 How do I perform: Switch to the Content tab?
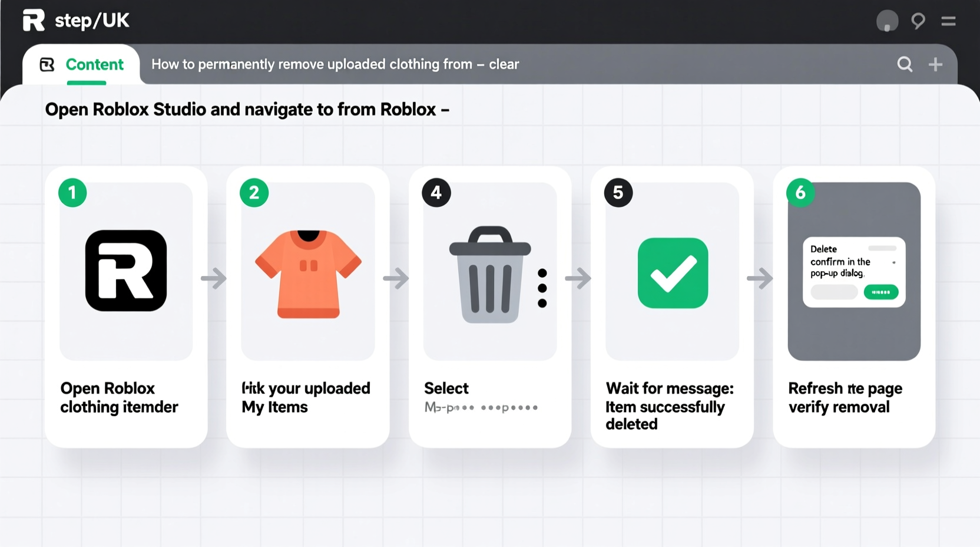tap(94, 64)
